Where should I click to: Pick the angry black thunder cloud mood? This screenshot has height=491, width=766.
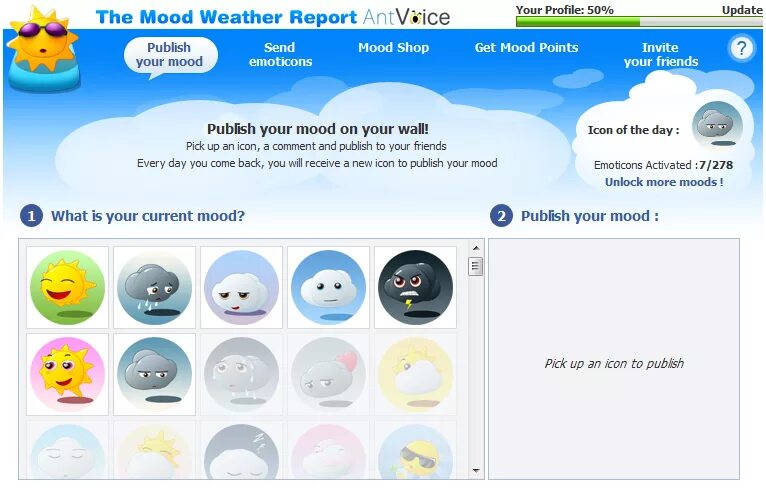pos(415,287)
